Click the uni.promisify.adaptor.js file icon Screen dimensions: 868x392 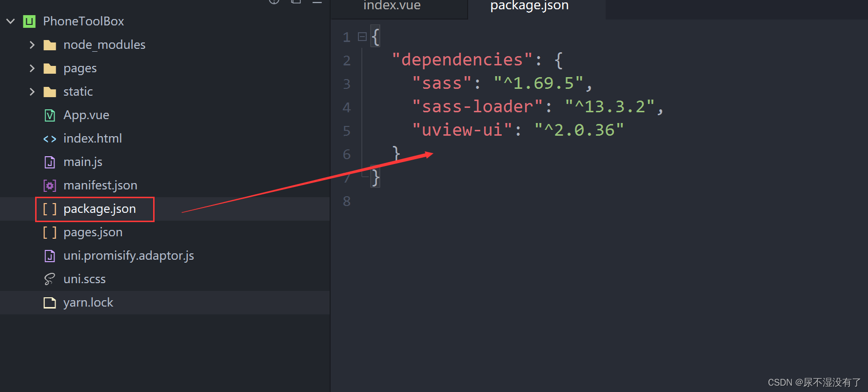click(x=50, y=256)
